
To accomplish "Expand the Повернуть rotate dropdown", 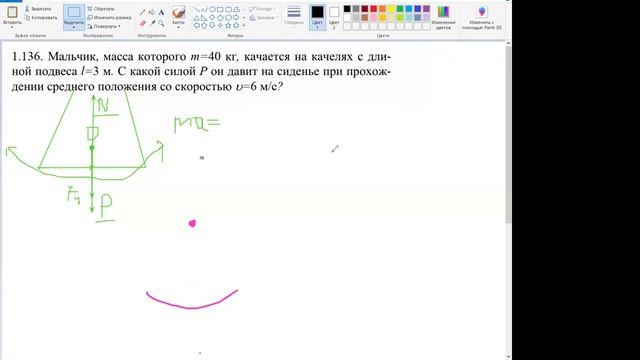I will coord(104,27).
